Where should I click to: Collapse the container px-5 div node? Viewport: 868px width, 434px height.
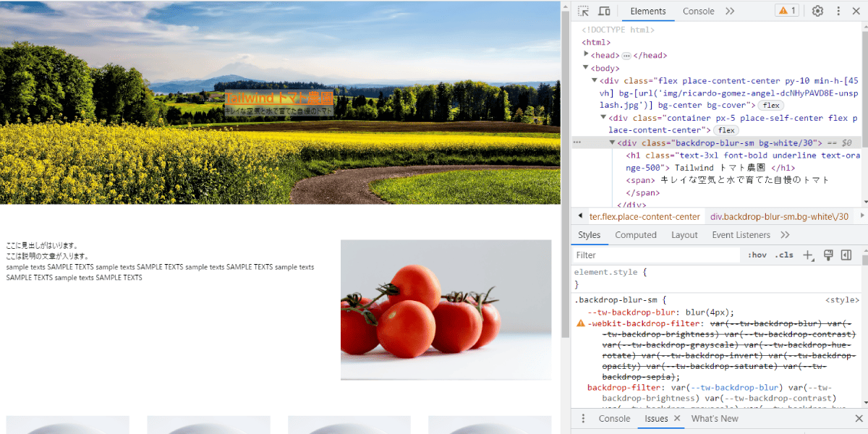[604, 117]
